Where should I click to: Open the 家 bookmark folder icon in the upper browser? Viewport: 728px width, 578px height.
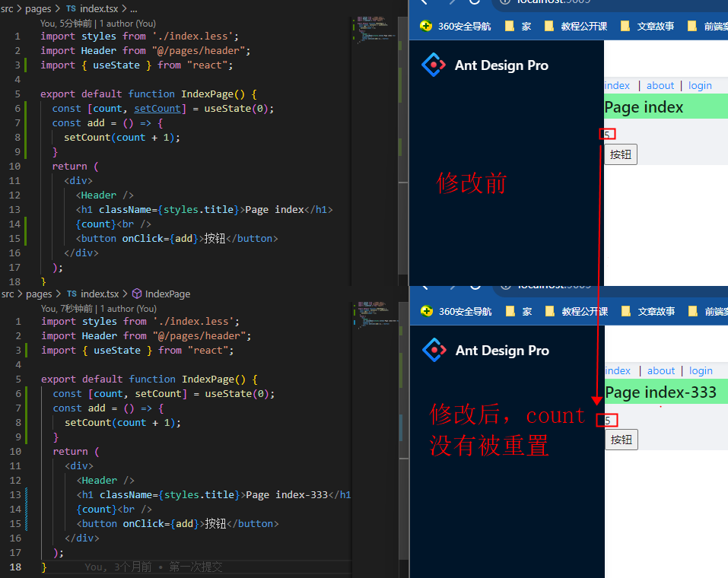[510, 26]
